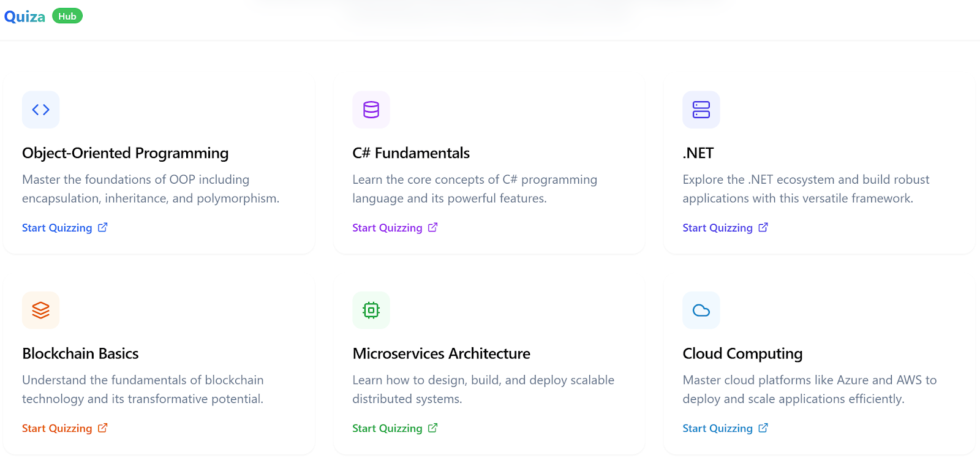Open the Microservices Architecture Start Quizzing link
This screenshot has height=463, width=980.
(x=387, y=429)
